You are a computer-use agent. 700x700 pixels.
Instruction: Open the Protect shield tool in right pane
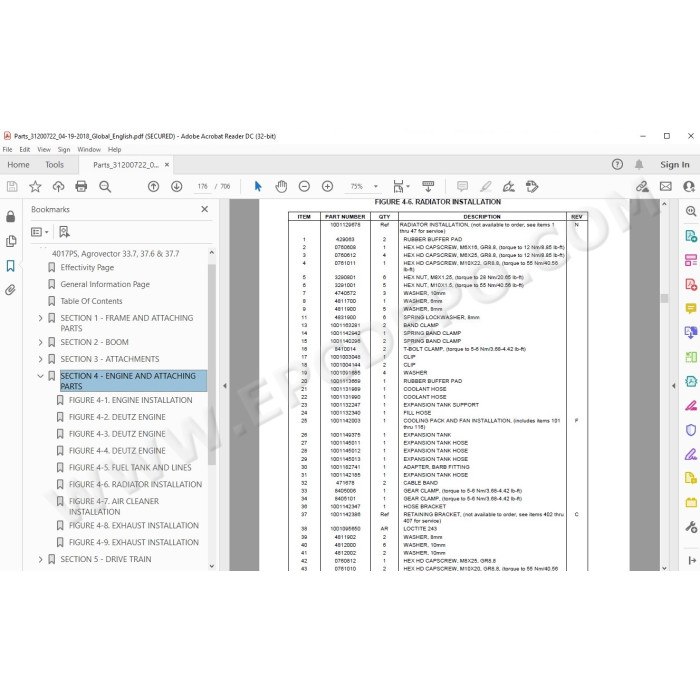click(x=691, y=430)
